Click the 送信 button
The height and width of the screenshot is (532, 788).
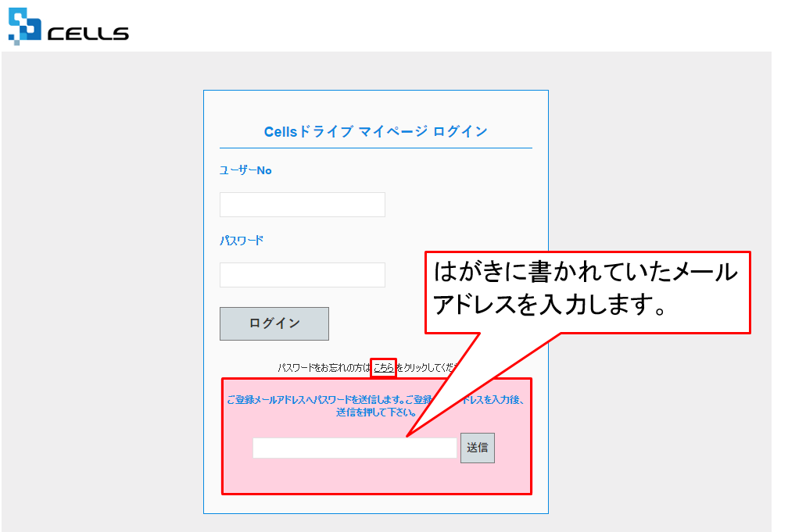pos(478,448)
